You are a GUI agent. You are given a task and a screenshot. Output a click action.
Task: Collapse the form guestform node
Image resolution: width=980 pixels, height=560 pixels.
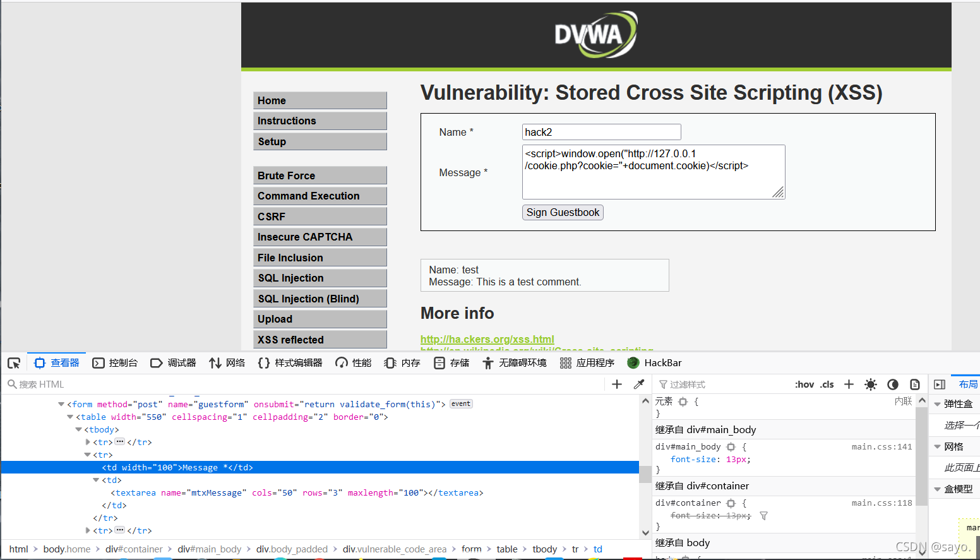[61, 404]
